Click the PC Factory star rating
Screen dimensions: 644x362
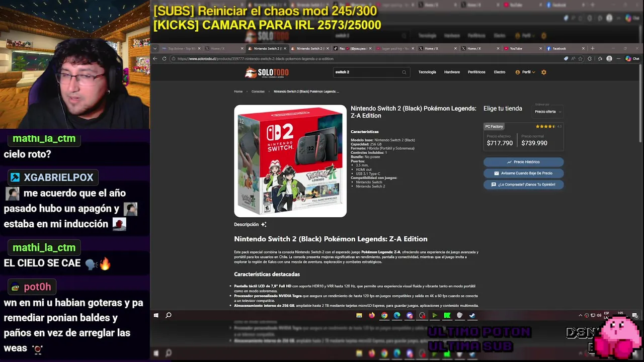point(545,126)
